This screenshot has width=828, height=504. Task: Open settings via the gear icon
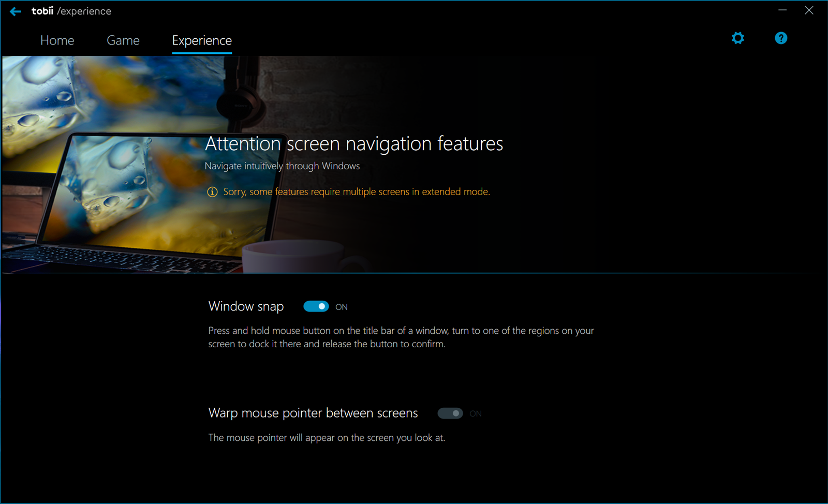coord(738,38)
